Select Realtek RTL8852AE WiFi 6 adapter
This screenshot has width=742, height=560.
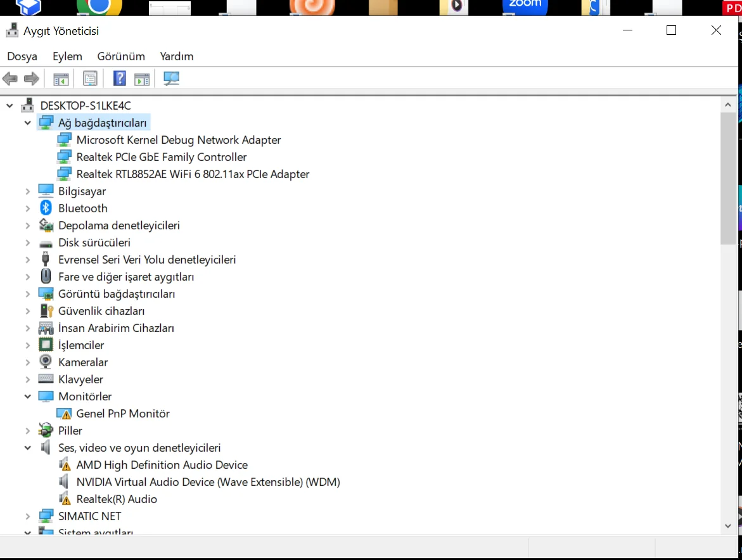coord(193,174)
